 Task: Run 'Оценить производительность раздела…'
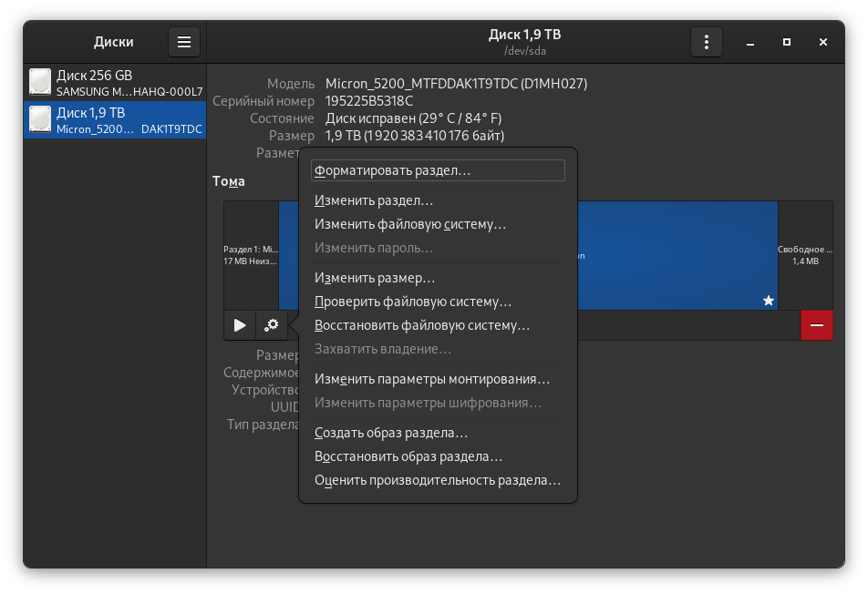pos(437,480)
